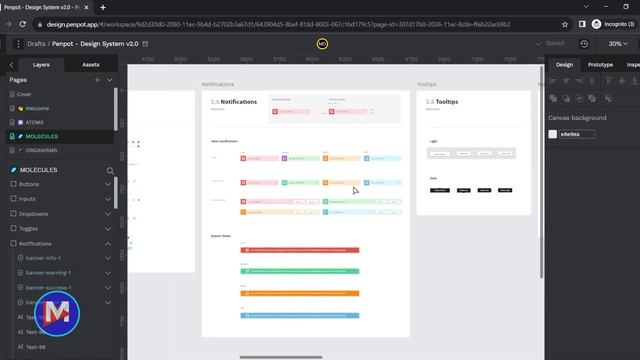Select the banner-success-1 layer
The image size is (640, 360).
pyautogui.click(x=48, y=288)
